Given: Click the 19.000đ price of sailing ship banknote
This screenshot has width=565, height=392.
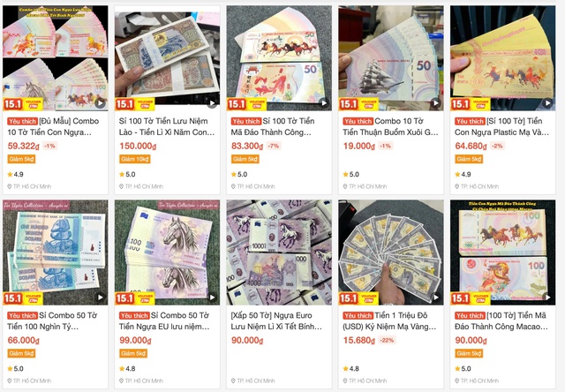Looking at the screenshot, I should (359, 146).
